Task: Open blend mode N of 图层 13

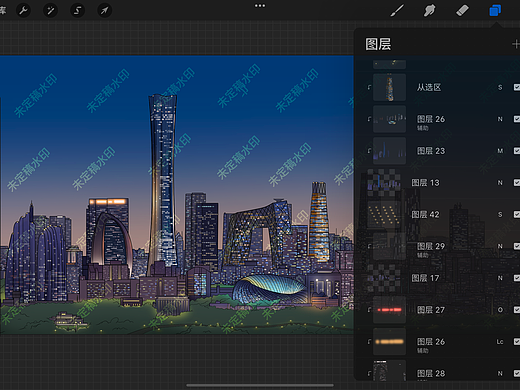Action: coord(500,183)
